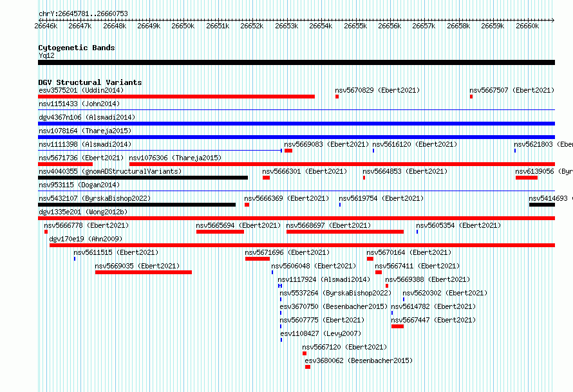This screenshot has height=392, width=573.
Task: Select the nsv5665694 (Ebert2021) red bar
Action: tap(220, 232)
